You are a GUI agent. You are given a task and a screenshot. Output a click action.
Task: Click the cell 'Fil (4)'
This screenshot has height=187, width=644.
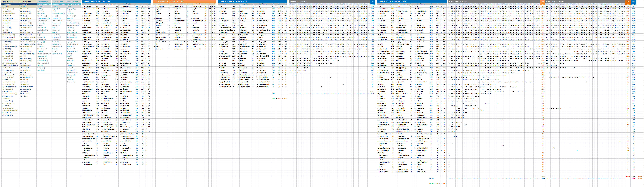(x=59, y=11)
